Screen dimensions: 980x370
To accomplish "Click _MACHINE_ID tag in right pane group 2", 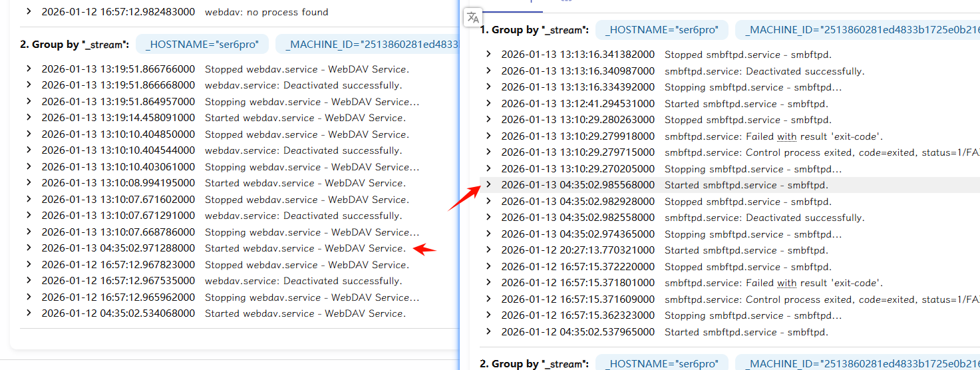I will click(x=858, y=363).
